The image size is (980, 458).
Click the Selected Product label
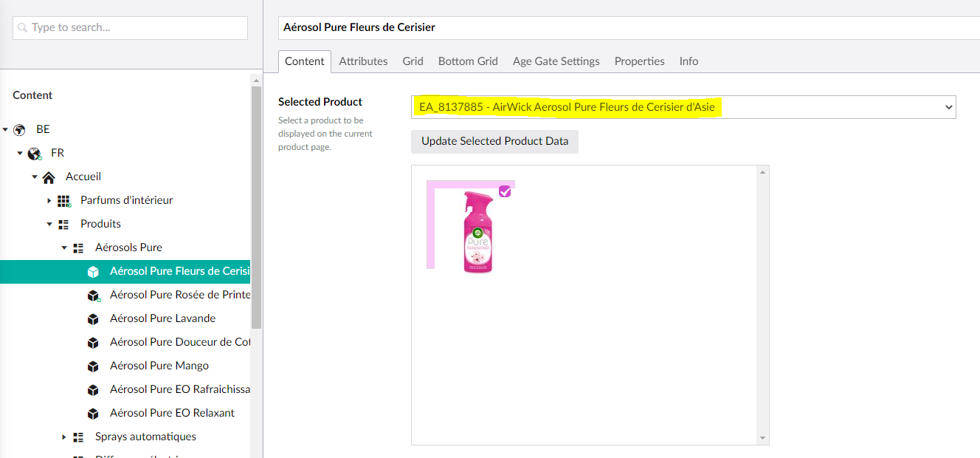320,102
